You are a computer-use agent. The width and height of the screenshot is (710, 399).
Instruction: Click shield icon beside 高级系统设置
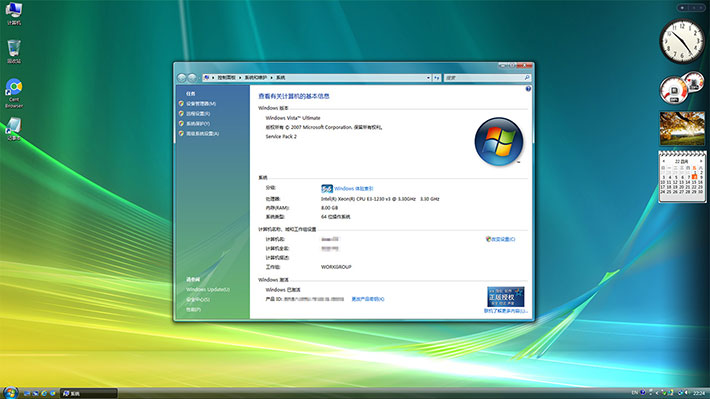coord(181,134)
